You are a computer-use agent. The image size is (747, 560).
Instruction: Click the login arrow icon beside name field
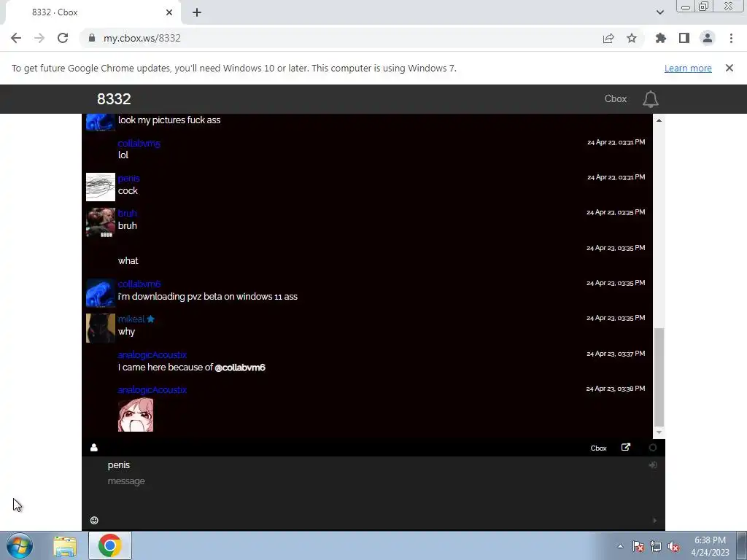653,464
